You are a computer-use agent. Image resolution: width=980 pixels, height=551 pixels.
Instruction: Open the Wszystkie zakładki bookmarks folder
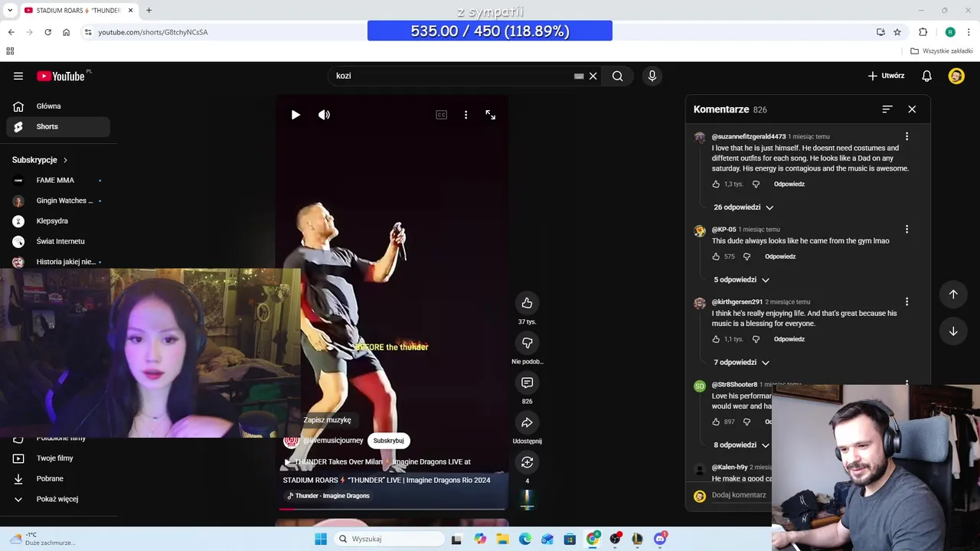[x=941, y=51]
